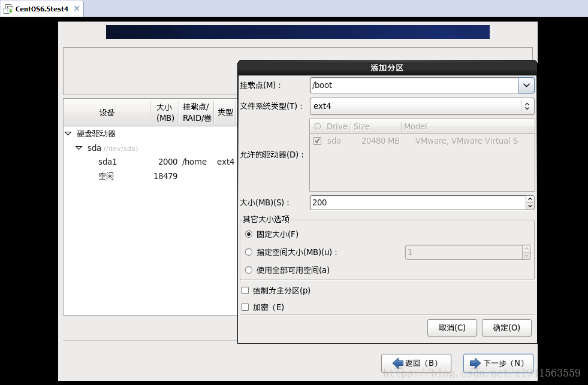
Task: Click the 18479 free space size
Action: click(165, 176)
